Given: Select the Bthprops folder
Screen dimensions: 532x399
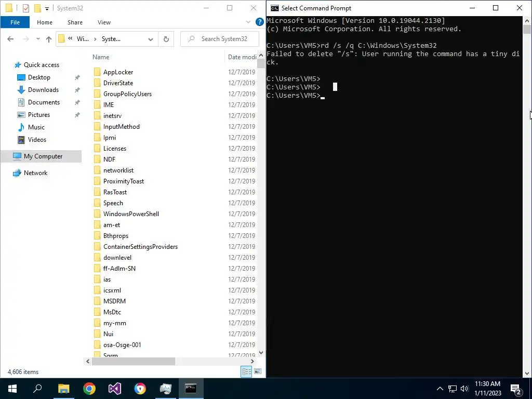Looking at the screenshot, I should [x=116, y=236].
